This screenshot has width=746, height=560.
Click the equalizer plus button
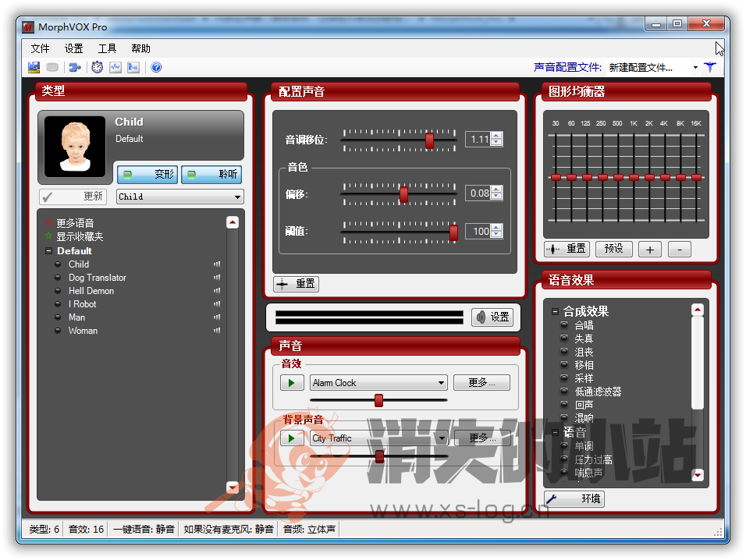pyautogui.click(x=650, y=249)
